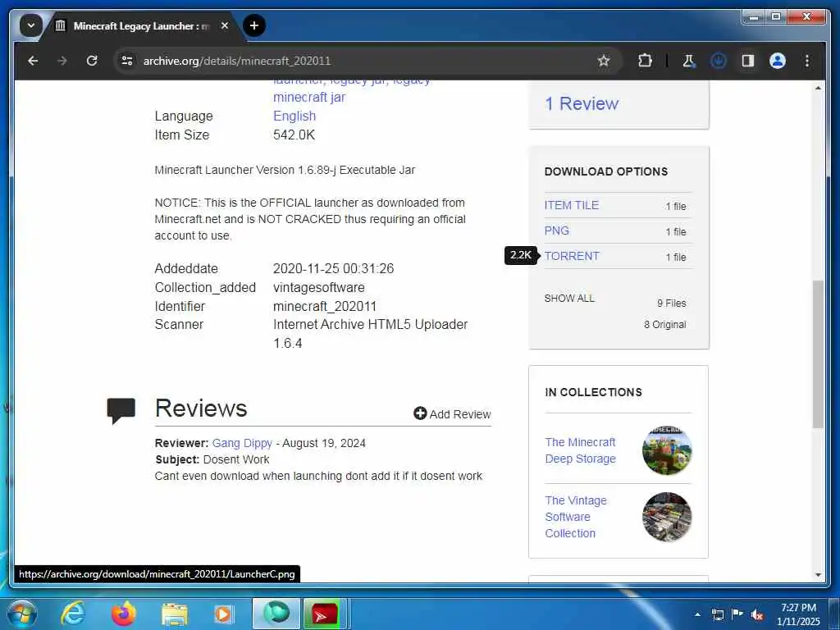The height and width of the screenshot is (630, 840).
Task: Open Chrome three-dot menu
Action: click(x=807, y=61)
